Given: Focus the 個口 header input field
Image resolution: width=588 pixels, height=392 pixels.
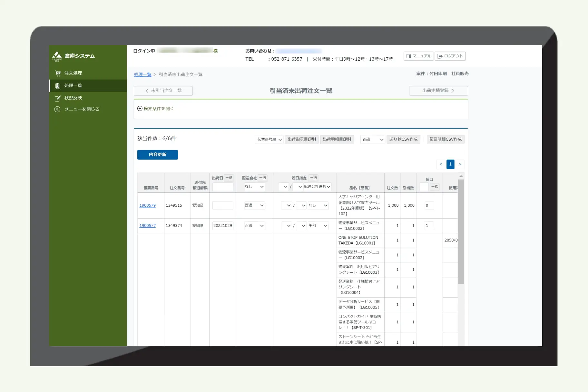Looking at the screenshot, I should click(424, 187).
